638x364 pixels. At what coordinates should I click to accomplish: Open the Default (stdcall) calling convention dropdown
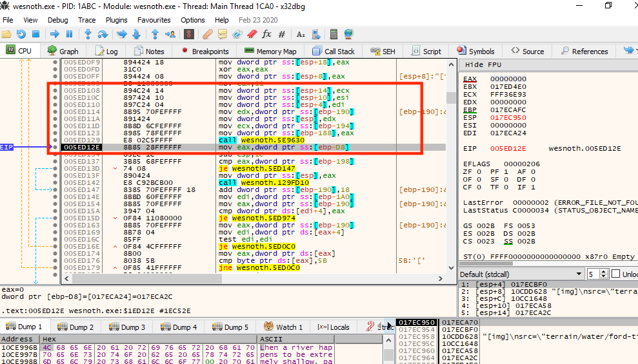click(x=521, y=274)
